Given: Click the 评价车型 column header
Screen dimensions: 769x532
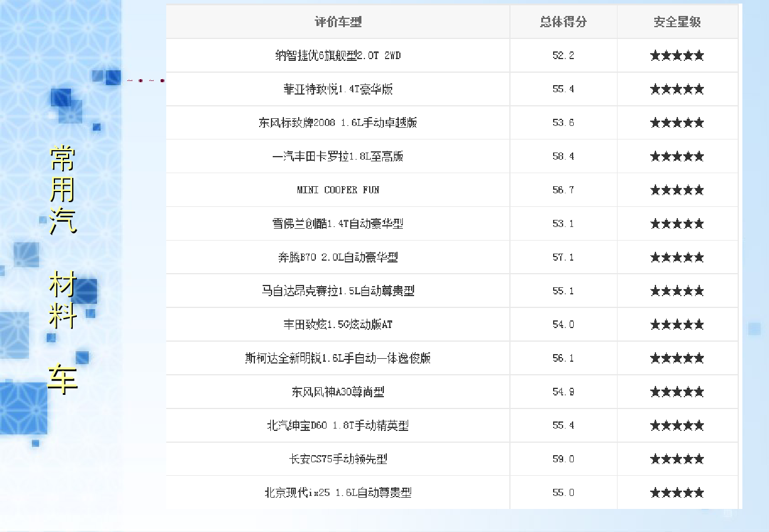Looking at the screenshot, I should point(338,22).
